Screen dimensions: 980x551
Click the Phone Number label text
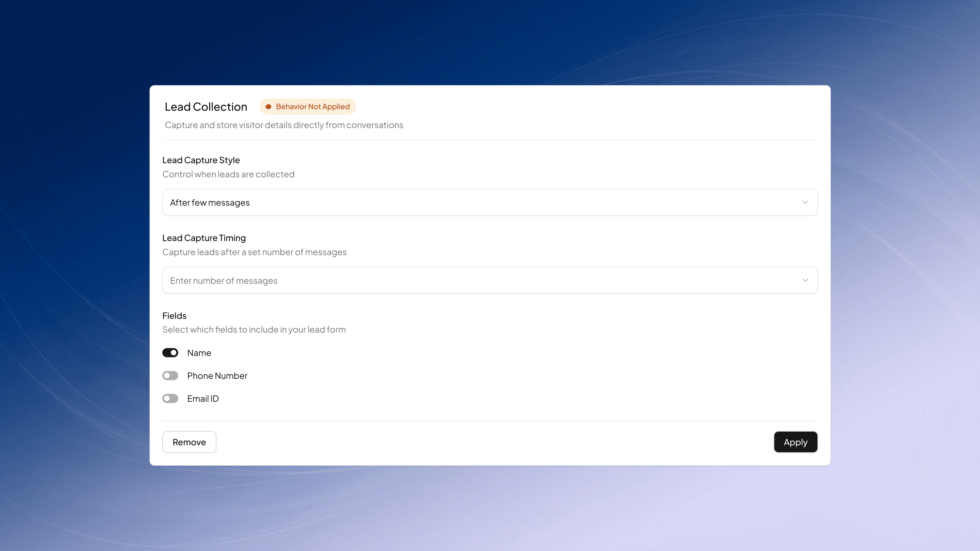click(217, 376)
